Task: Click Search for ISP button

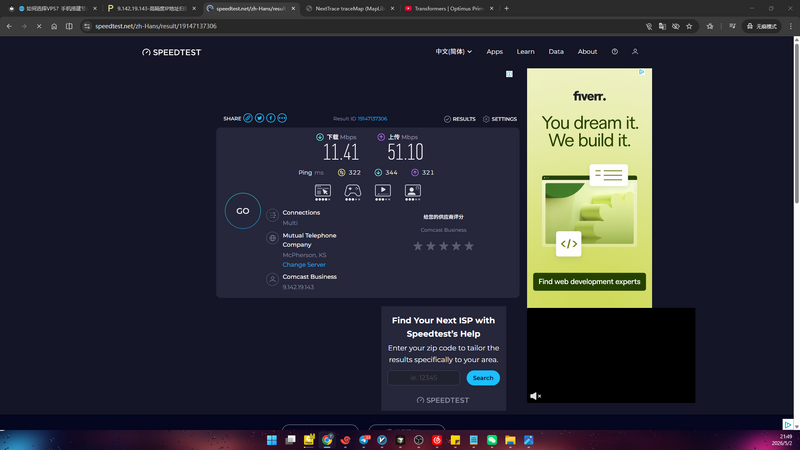Action: click(483, 378)
